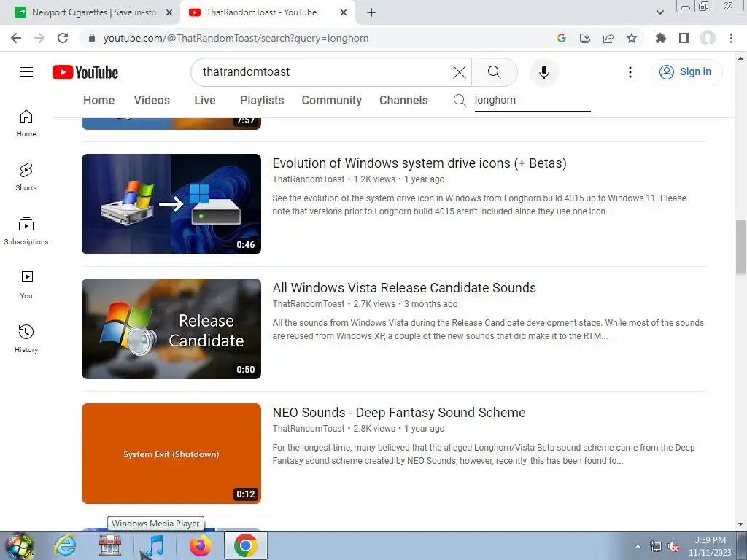Click the Release Candidate video thumbnail
The width and height of the screenshot is (747, 560).
[x=171, y=329]
